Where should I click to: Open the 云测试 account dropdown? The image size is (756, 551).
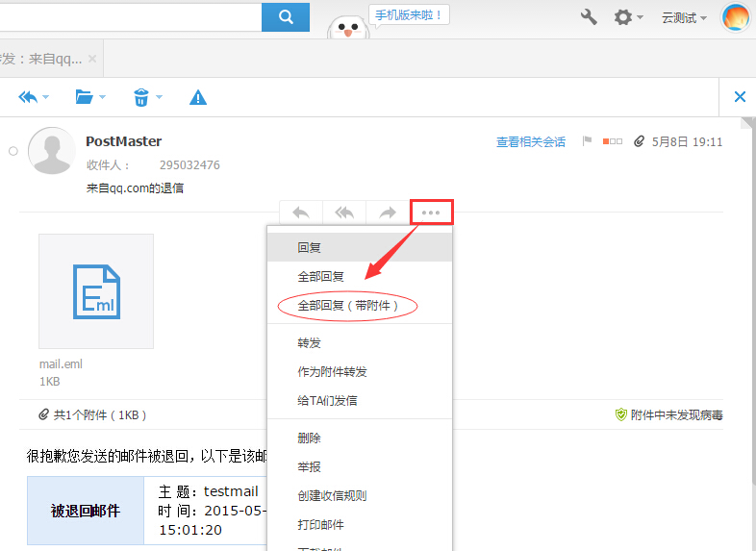684,17
